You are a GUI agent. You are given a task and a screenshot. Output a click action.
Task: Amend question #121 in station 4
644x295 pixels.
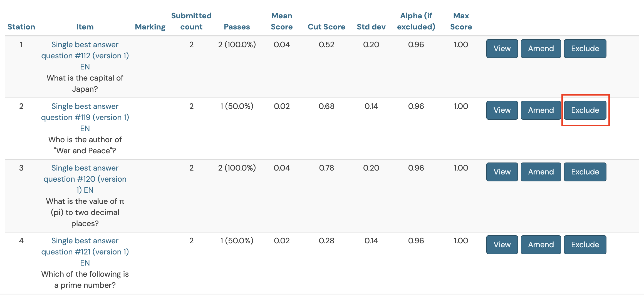(x=541, y=245)
